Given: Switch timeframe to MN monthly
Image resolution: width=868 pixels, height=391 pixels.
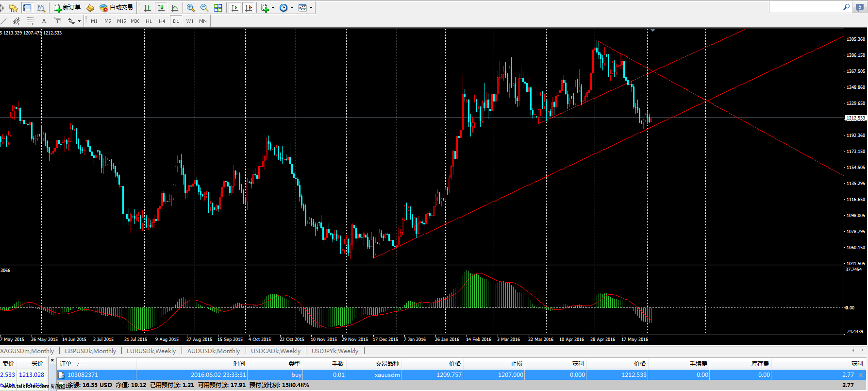Looking at the screenshot, I should 203,21.
